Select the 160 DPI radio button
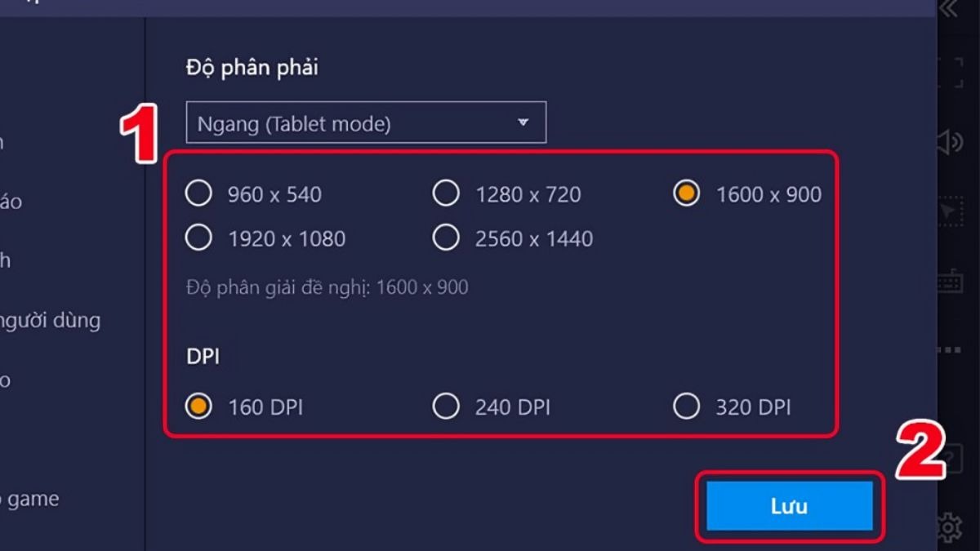The image size is (980, 551). (198, 407)
